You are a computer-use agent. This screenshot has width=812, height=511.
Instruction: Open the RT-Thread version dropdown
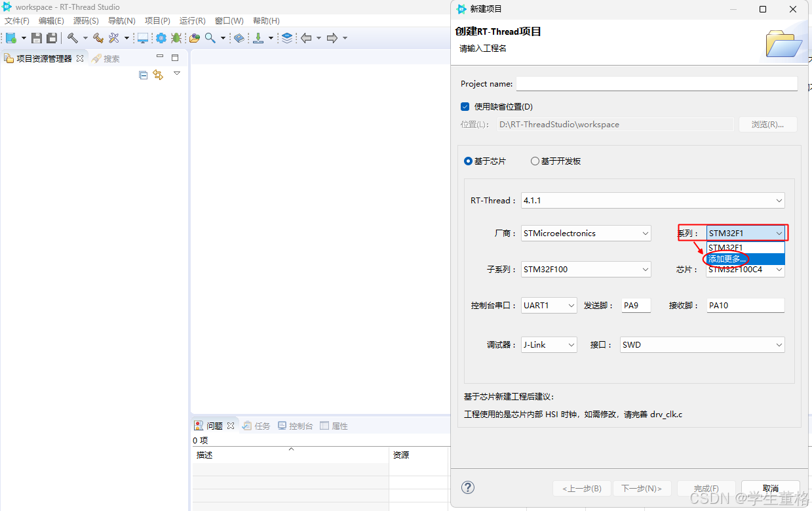pos(653,200)
